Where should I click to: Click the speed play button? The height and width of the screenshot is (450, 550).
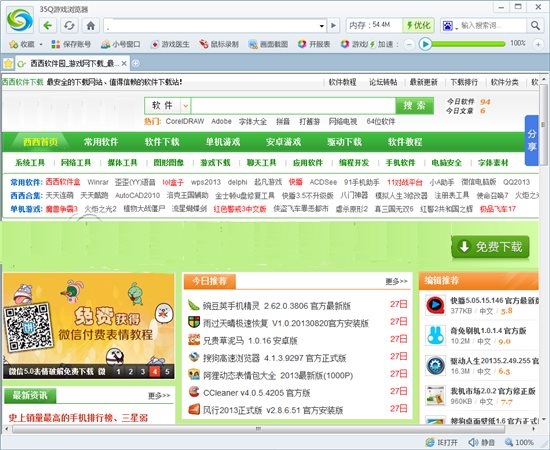425,44
